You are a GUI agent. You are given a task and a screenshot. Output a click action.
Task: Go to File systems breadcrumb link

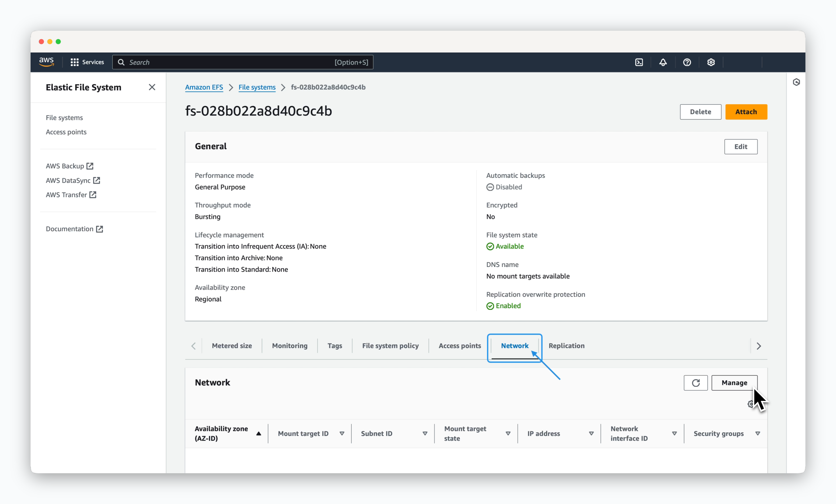[x=257, y=87]
